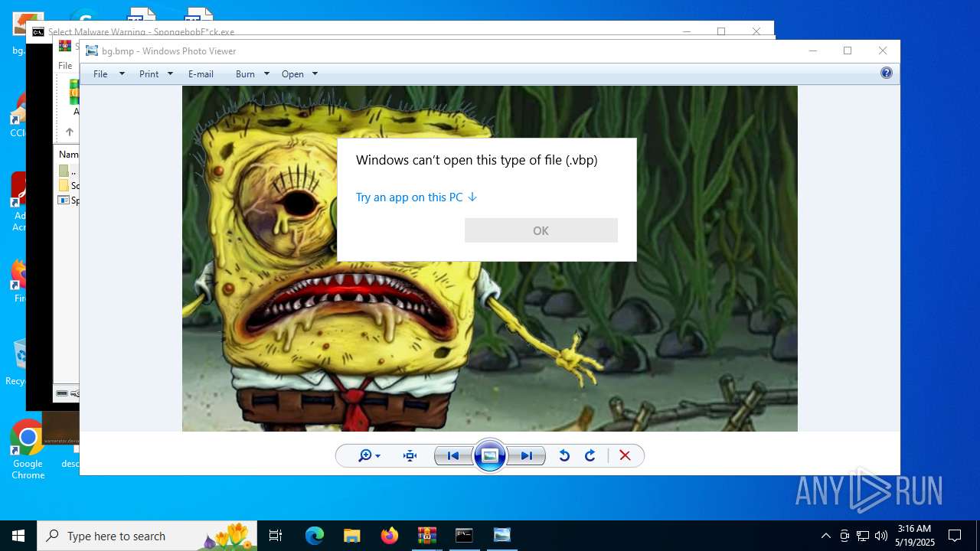Click the Actual size / fit to window icon
This screenshot has width=980, height=551.
pos(410,456)
